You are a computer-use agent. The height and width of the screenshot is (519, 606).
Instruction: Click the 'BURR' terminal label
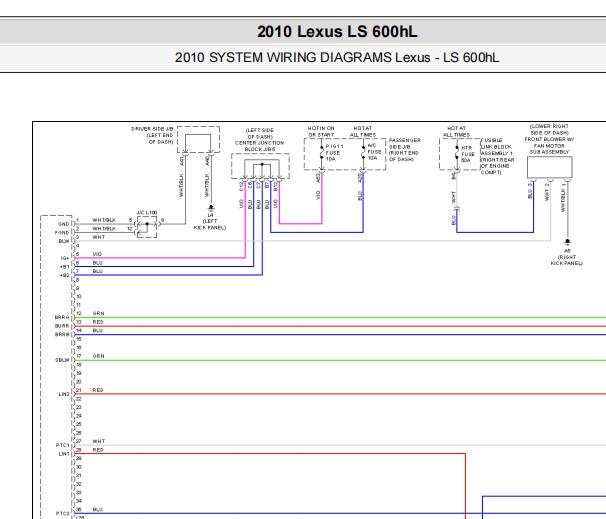(x=62, y=326)
